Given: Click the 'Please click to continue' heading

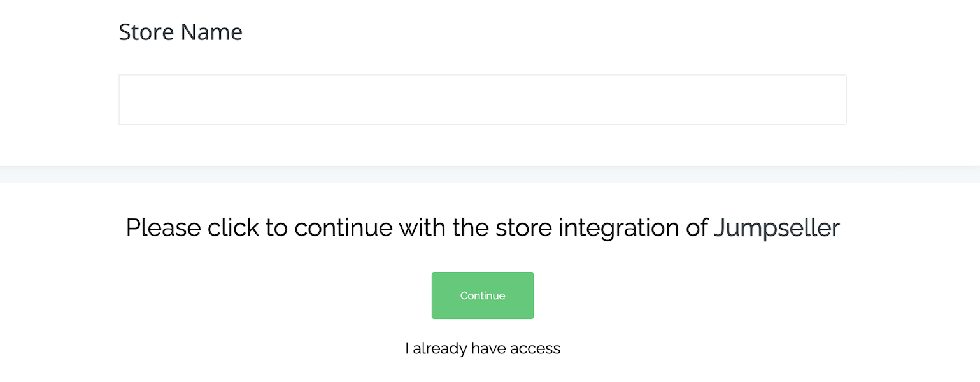Looking at the screenshot, I should point(482,227).
